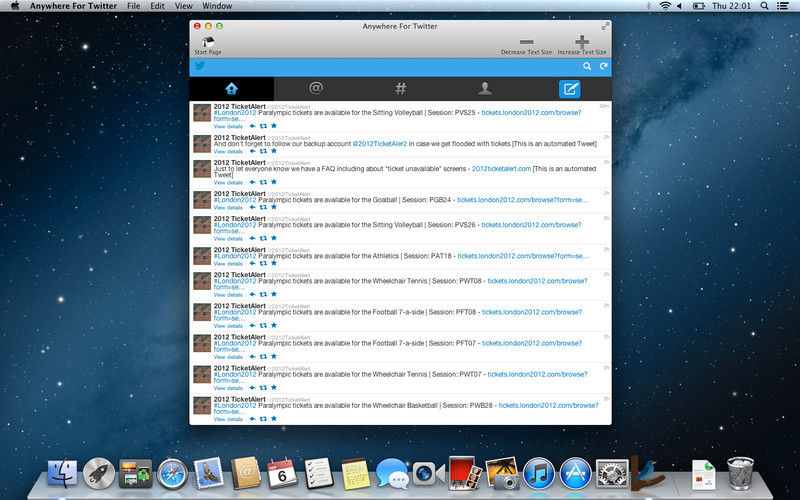This screenshot has width=800, height=500.
Task: Retweet the FAQ ticket unavailable tweet
Action: coord(263,182)
